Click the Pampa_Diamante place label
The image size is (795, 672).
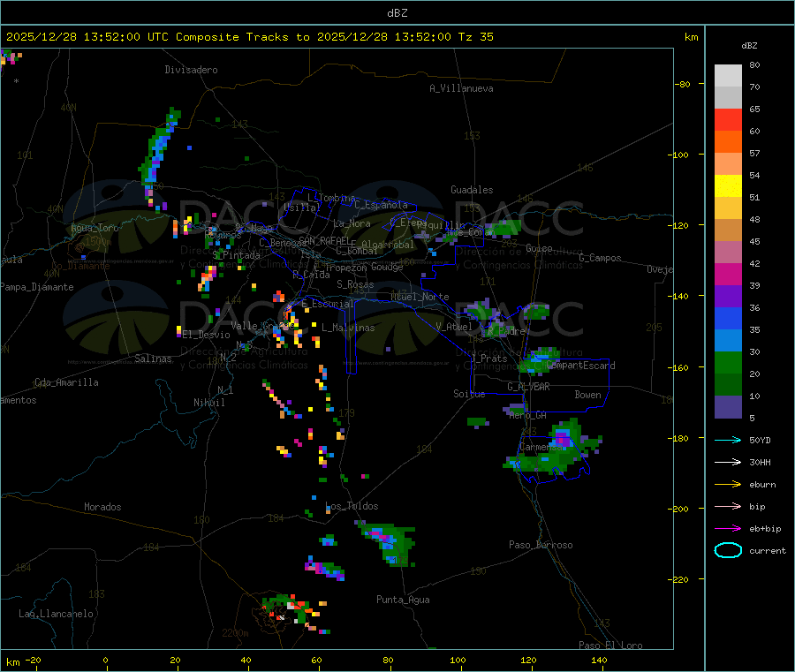37,287
